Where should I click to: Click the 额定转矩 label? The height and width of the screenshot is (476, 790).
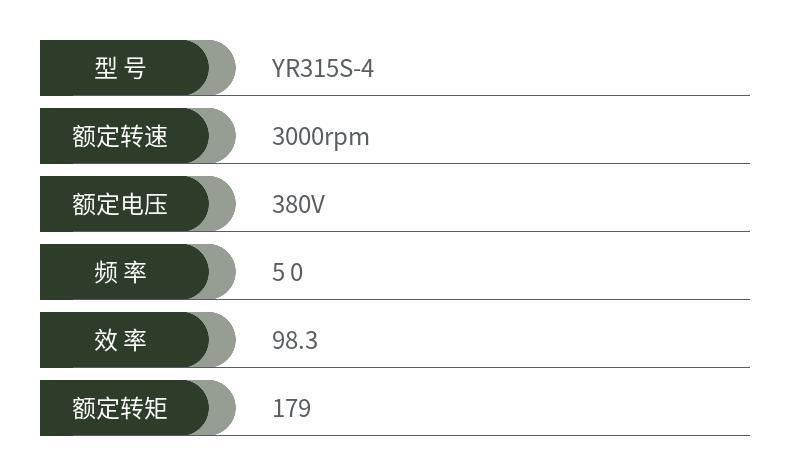coord(120,408)
